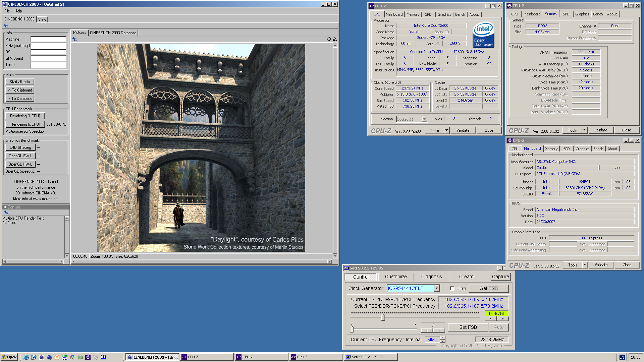Click the FSB frequency slider handle
Viewport: 644px width, 362px height.
[383, 317]
